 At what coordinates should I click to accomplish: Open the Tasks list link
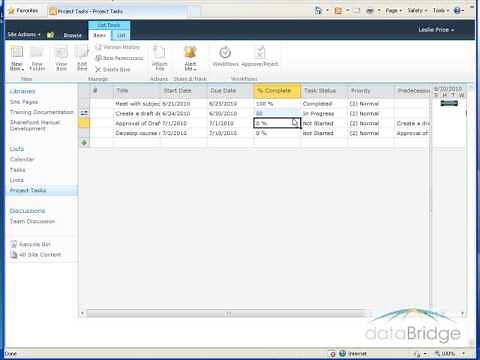coord(18,170)
